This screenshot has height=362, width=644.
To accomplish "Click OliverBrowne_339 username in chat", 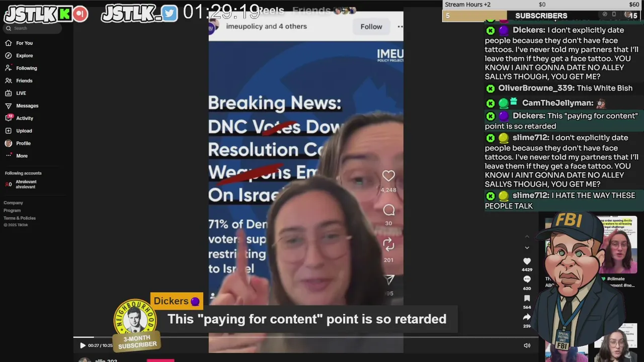I will tap(536, 88).
